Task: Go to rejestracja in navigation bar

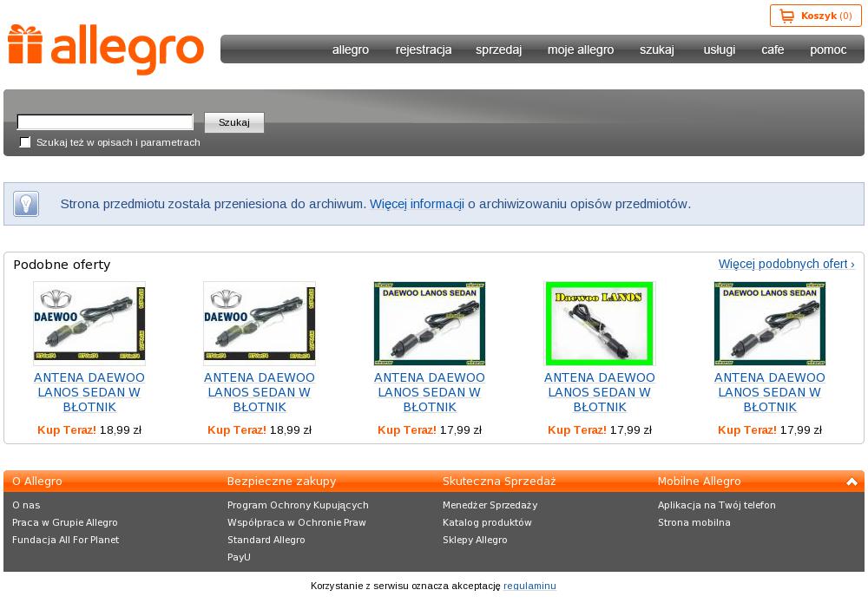Action: coord(424,49)
